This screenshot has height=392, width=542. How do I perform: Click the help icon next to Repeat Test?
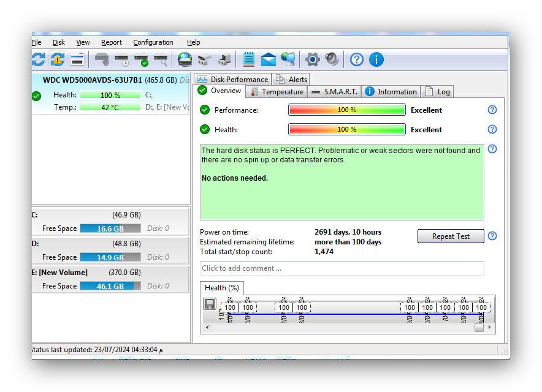point(492,236)
